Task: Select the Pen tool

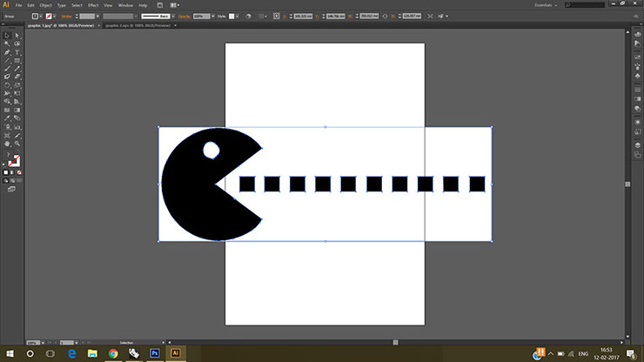Action: (x=7, y=52)
